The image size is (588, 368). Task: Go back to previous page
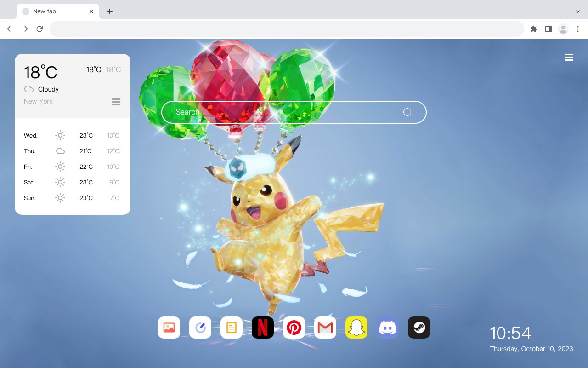coord(10,29)
